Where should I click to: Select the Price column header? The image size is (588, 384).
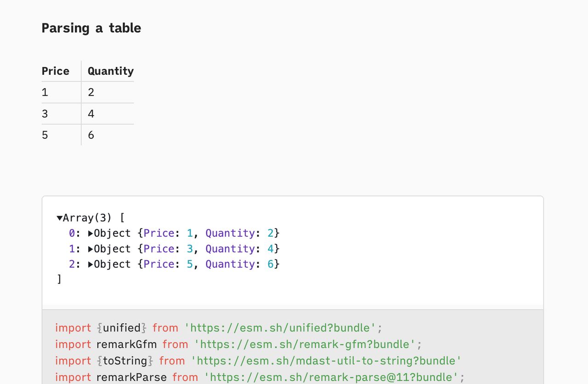55,71
